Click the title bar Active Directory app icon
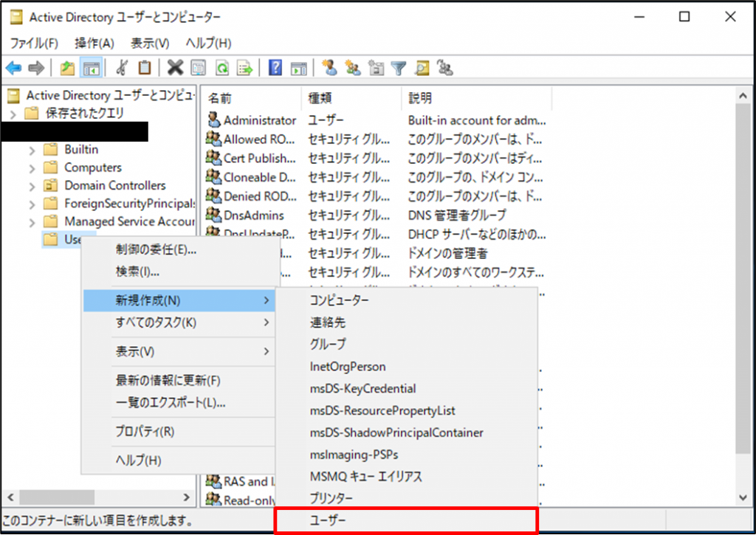The image size is (756, 535). (17, 18)
